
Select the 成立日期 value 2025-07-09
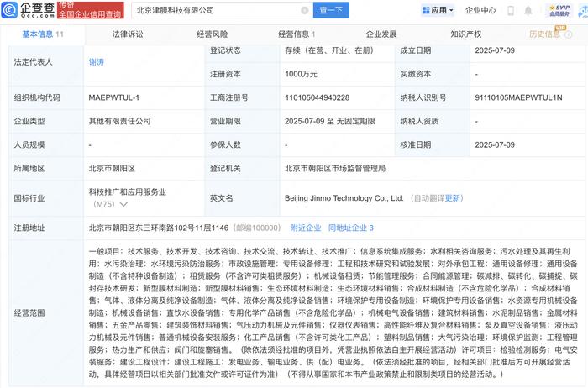pos(495,50)
